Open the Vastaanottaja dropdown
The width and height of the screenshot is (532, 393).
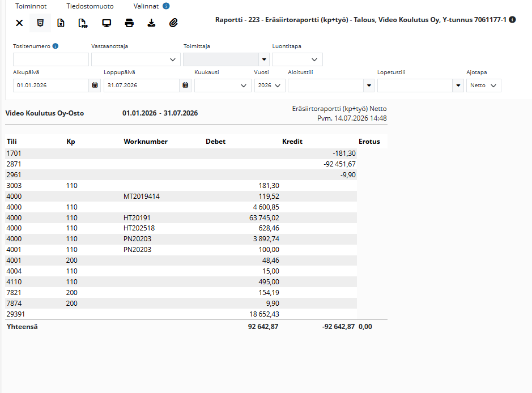click(x=136, y=59)
